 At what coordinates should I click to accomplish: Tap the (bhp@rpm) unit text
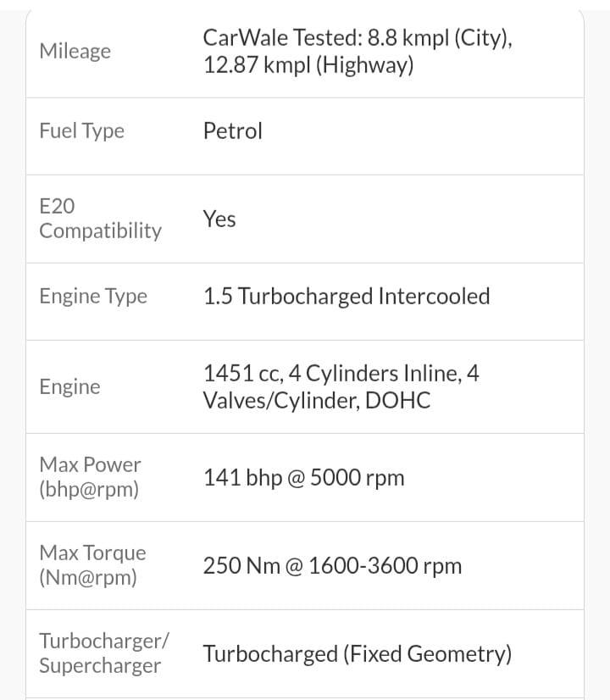pyautogui.click(x=89, y=490)
